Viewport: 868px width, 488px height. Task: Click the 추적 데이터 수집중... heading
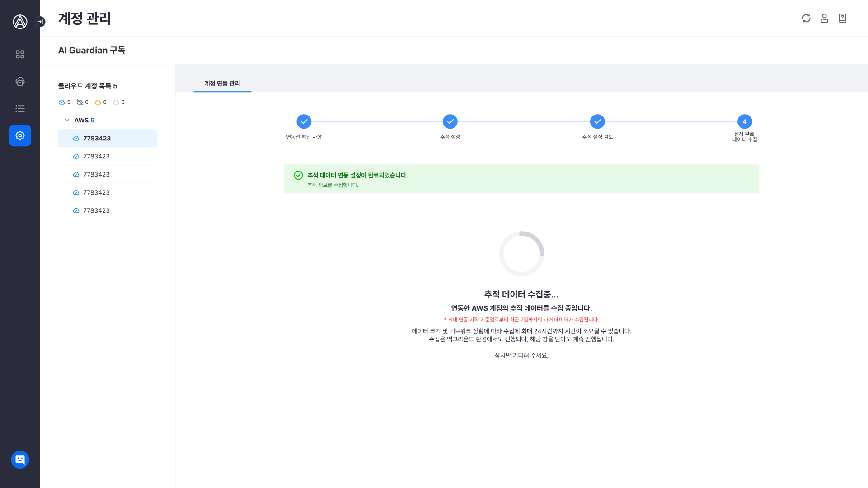[x=521, y=294]
